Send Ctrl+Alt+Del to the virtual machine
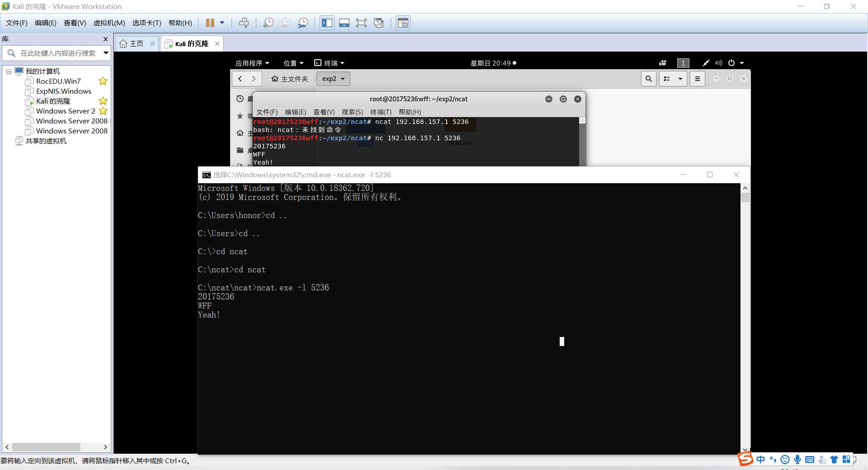 pos(244,23)
